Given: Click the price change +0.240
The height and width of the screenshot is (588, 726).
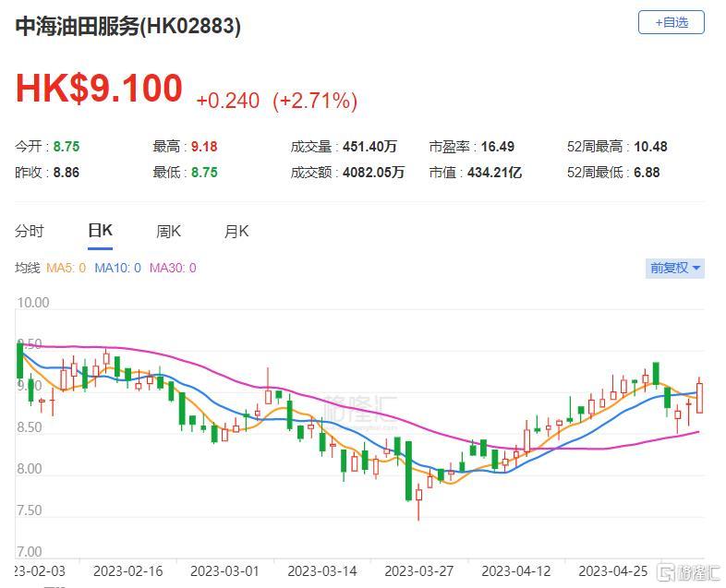Looking at the screenshot, I should (228, 101).
